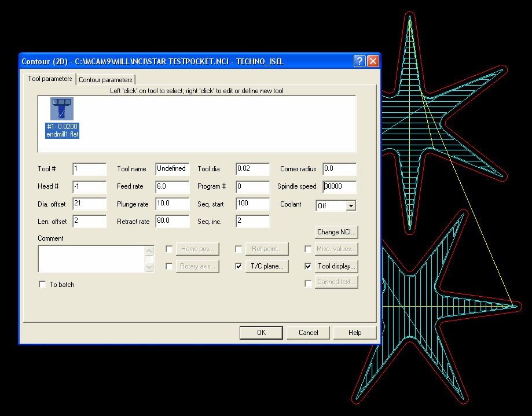Focus the Spindle speed field
Screen dimensions: 532x416
click(x=340, y=186)
